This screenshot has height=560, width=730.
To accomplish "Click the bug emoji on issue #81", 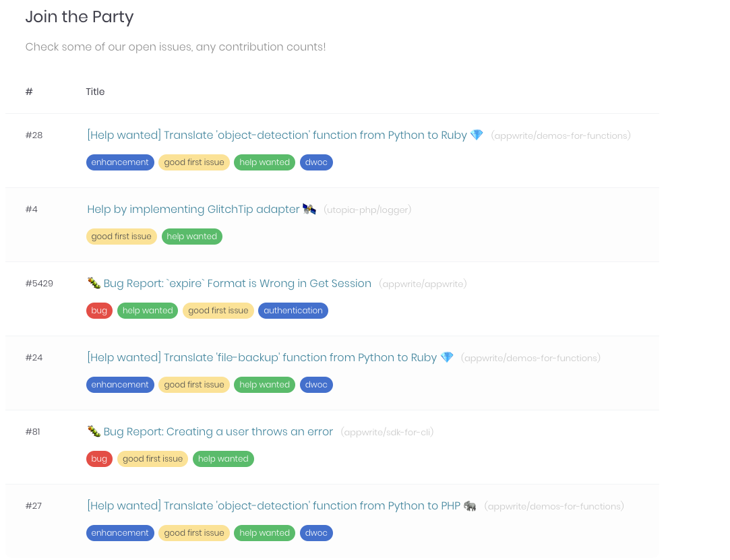I will coord(94,431).
